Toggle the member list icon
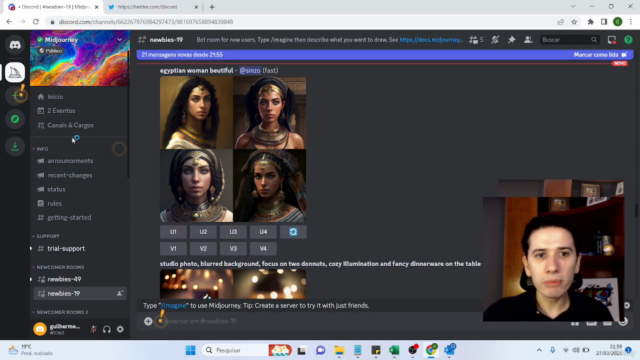The image size is (640, 360). point(528,40)
